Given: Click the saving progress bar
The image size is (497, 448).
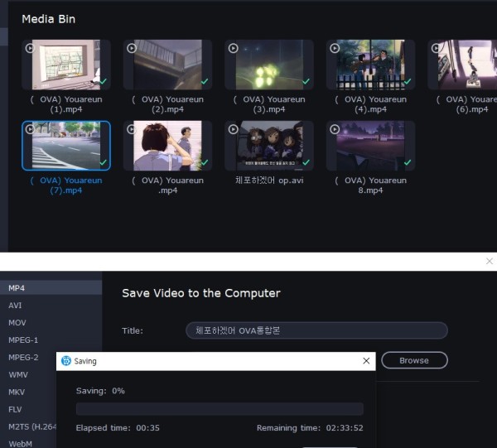Looking at the screenshot, I should tap(220, 409).
